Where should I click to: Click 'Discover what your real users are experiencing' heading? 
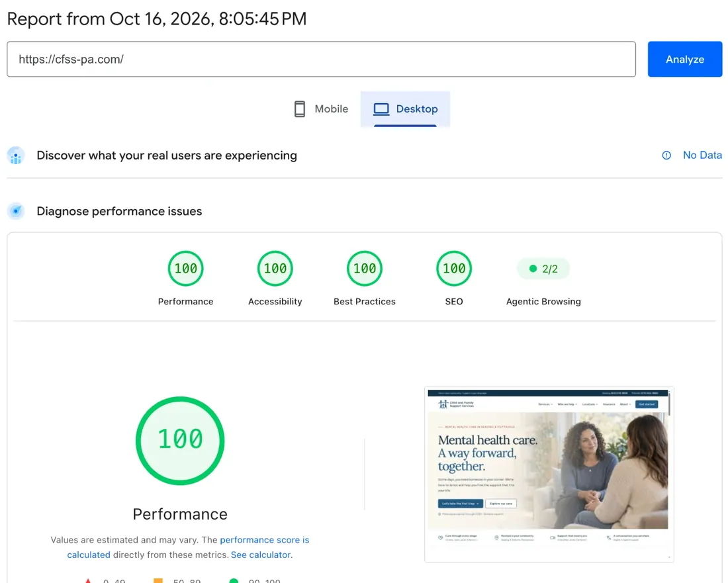pos(167,156)
